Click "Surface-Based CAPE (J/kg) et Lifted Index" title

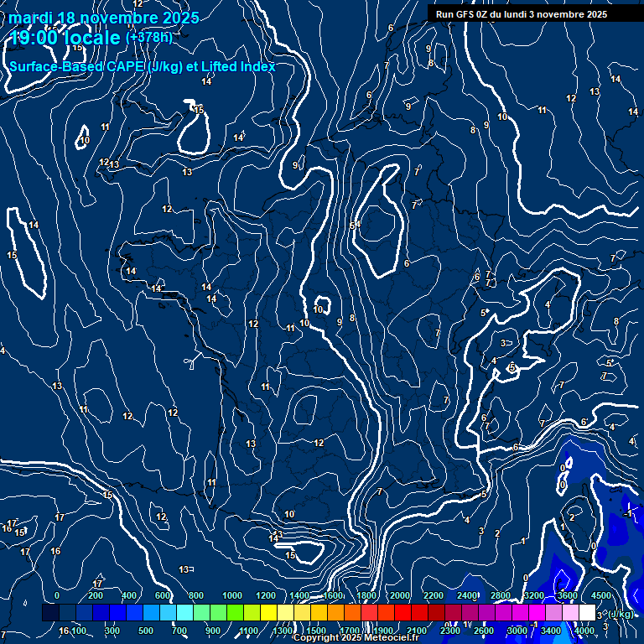click(x=142, y=66)
